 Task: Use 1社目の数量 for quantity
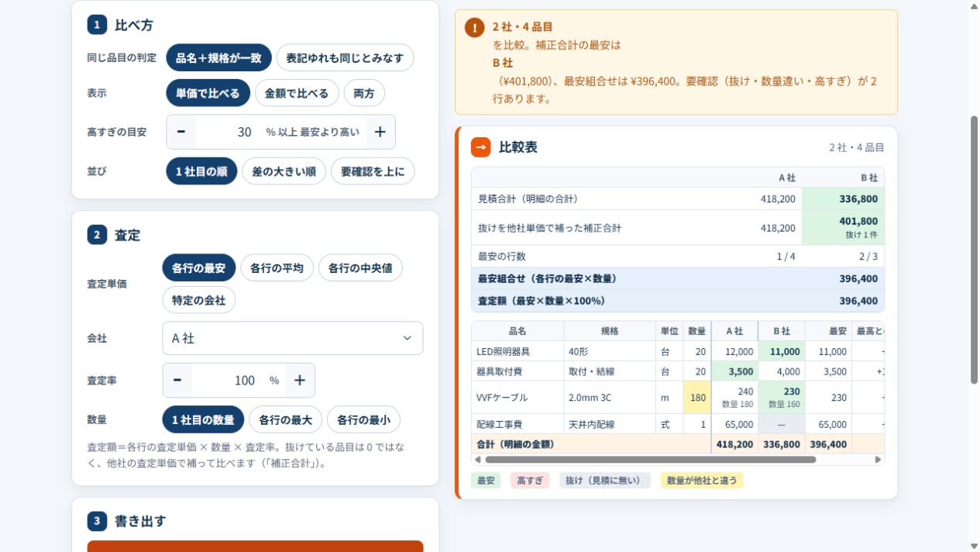coord(203,419)
